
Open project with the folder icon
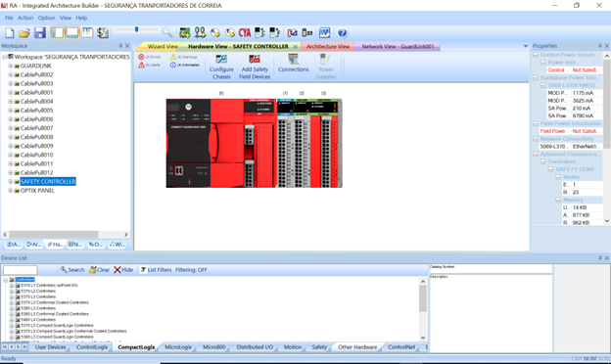[x=24, y=32]
